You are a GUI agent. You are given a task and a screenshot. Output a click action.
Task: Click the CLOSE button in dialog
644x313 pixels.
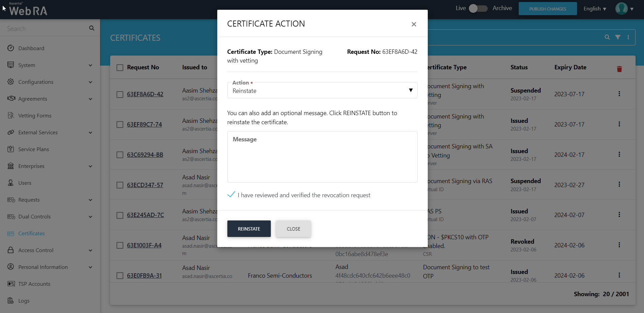[x=293, y=229]
